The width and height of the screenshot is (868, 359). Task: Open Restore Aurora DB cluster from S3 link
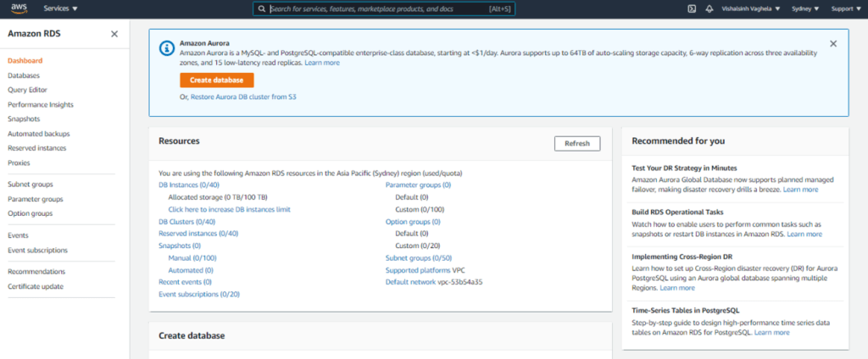(243, 97)
